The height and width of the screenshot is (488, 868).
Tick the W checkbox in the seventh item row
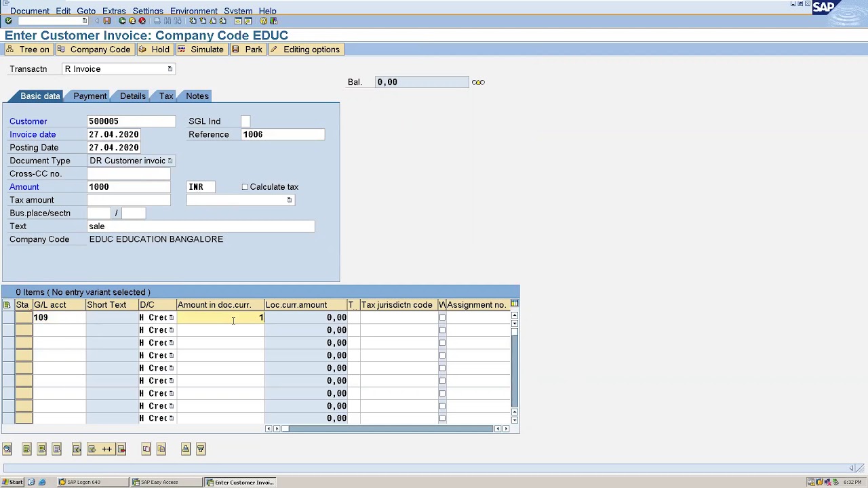coord(442,393)
